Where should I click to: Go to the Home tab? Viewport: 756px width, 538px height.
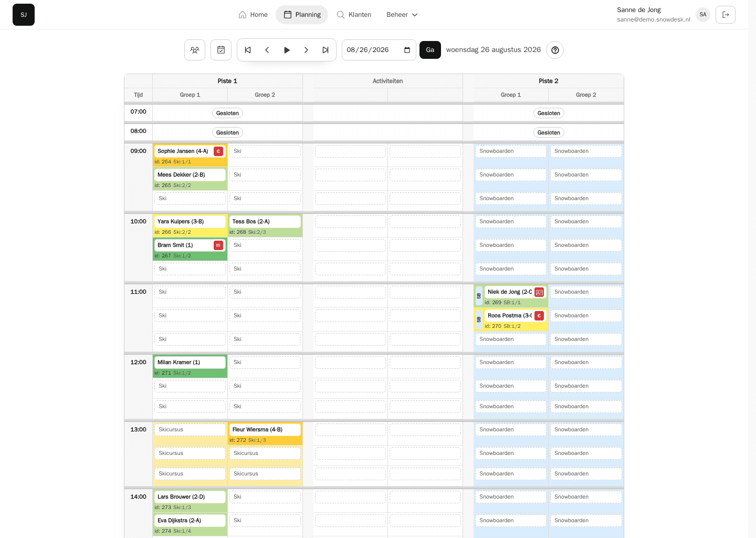click(253, 15)
